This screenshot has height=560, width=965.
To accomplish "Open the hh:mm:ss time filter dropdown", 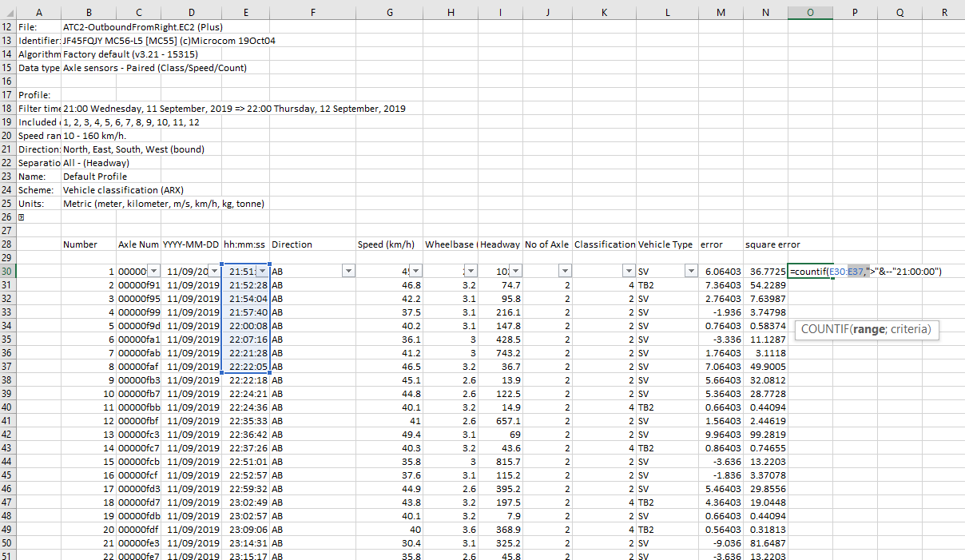I will [x=263, y=272].
